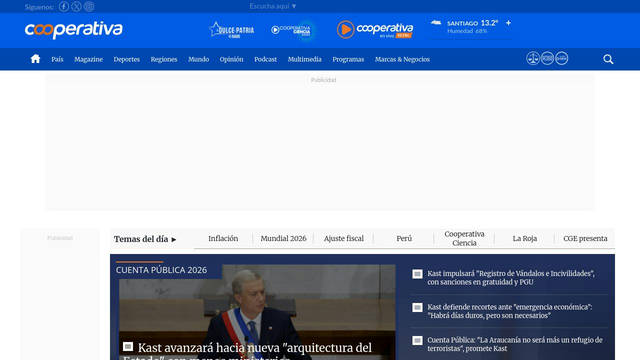Play Cooperativa live radio stream
This screenshot has width=640, height=360.
[x=375, y=30]
